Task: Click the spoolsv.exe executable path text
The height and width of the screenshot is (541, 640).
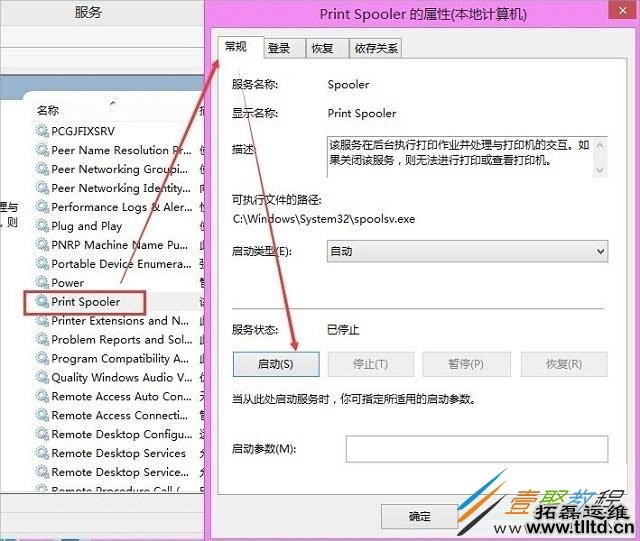Action: click(x=324, y=219)
